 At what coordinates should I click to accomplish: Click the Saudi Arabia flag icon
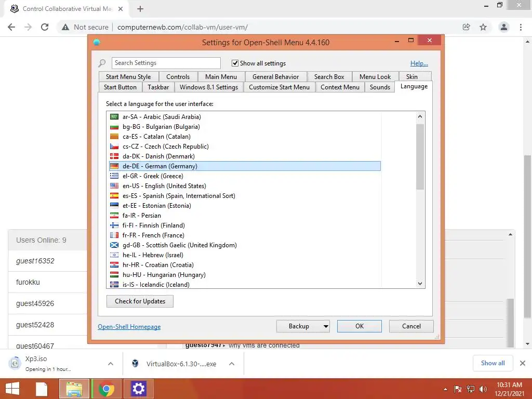(x=114, y=117)
